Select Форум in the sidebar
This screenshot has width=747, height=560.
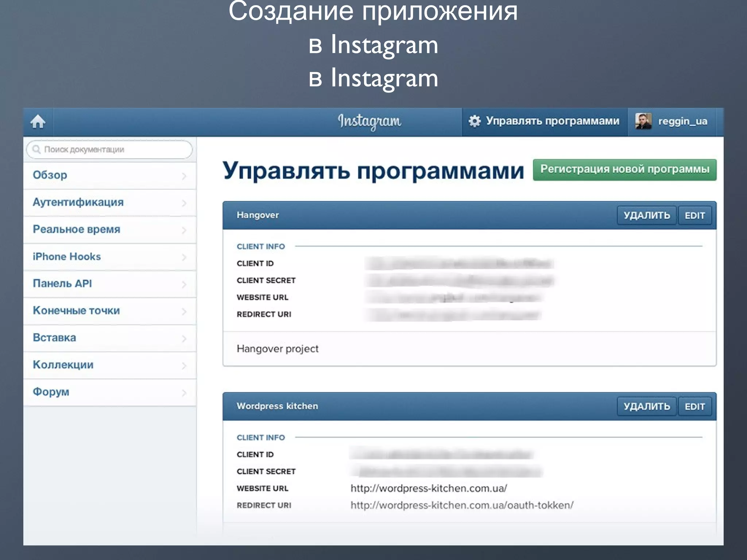(x=110, y=392)
